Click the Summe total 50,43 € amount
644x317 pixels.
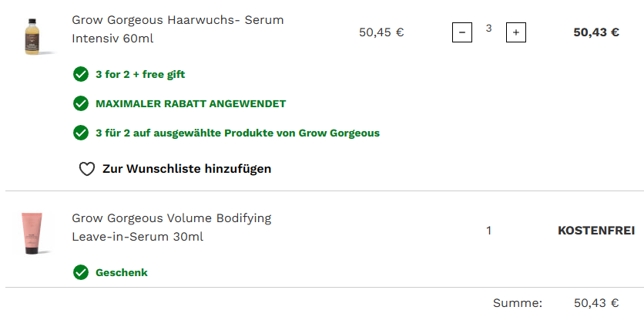pyautogui.click(x=596, y=303)
